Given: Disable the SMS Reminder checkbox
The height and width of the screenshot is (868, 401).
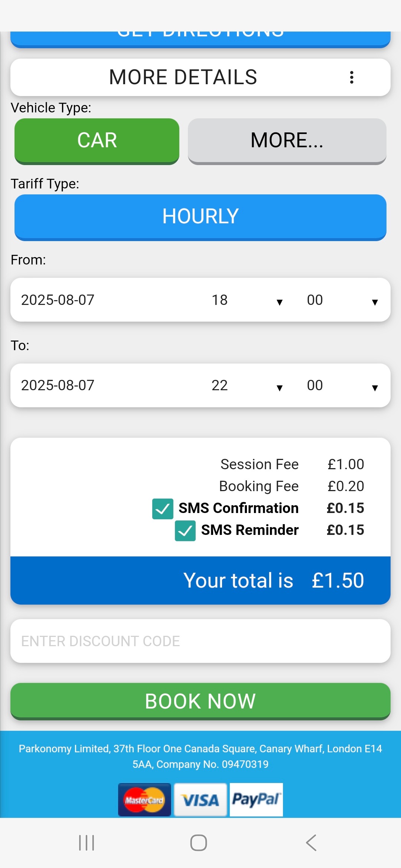Looking at the screenshot, I should (185, 530).
